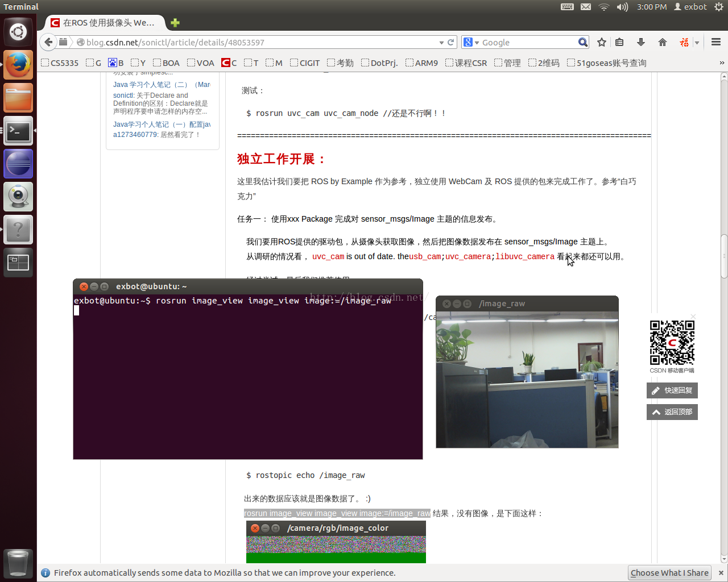The width and height of the screenshot is (728, 582).
Task: Open Terminal icon in the dock
Action: 18,131
